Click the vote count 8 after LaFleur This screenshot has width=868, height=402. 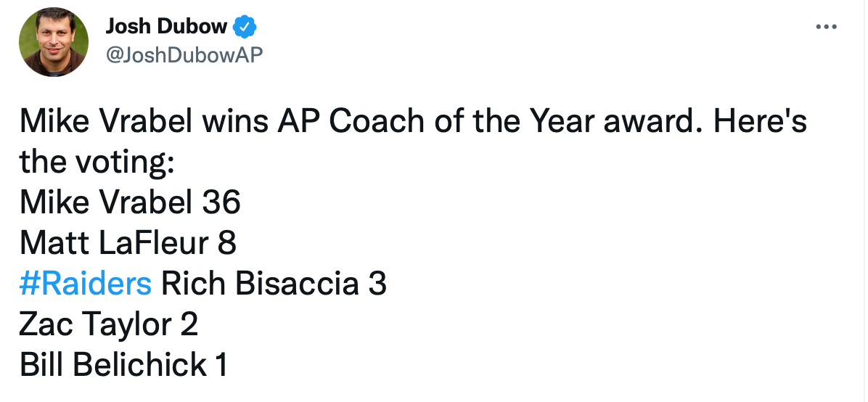point(226,243)
